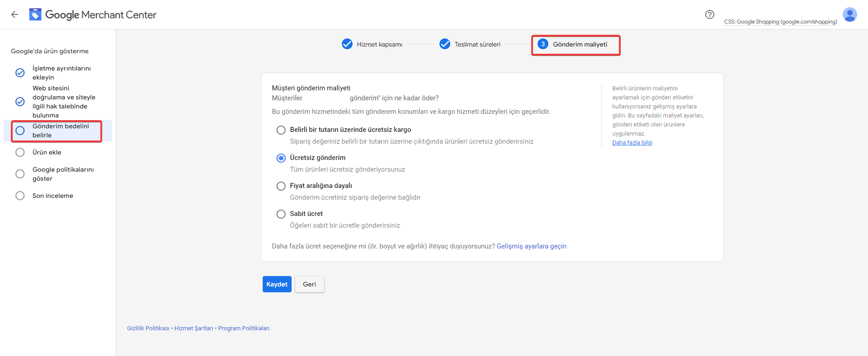Click the Kaydet button

coord(277,284)
